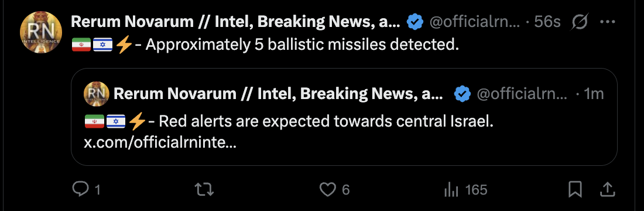Click the quoted post's @officialrn handle
The image size is (644, 211).
point(522,94)
